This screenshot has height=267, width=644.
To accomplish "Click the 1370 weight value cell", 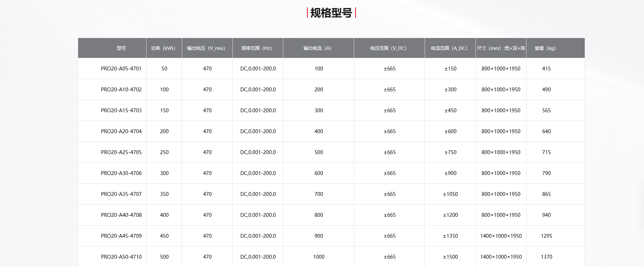I will [547, 257].
